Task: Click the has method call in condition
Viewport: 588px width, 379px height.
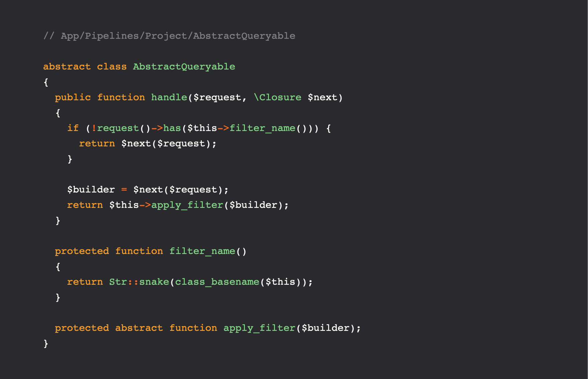Action: 172,128
